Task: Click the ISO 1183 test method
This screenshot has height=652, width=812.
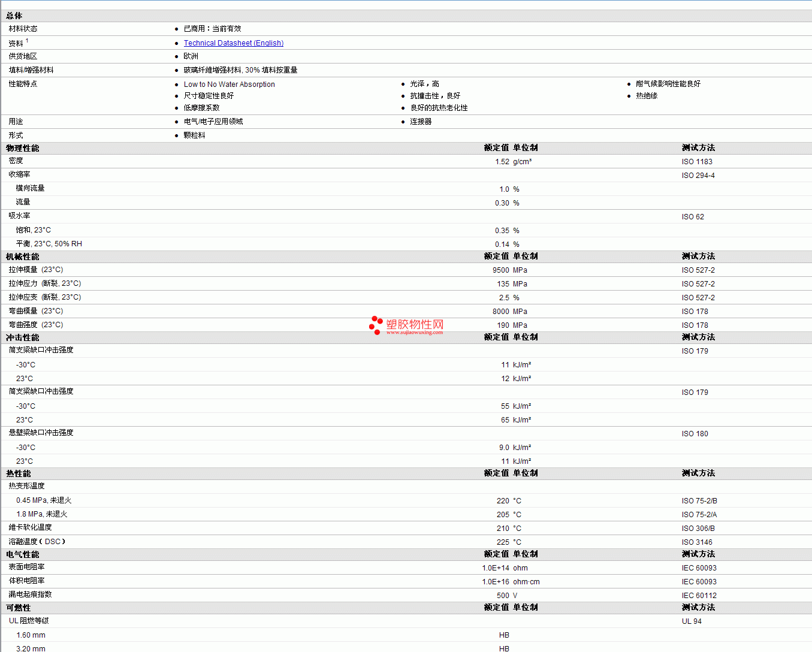Action: [x=697, y=162]
